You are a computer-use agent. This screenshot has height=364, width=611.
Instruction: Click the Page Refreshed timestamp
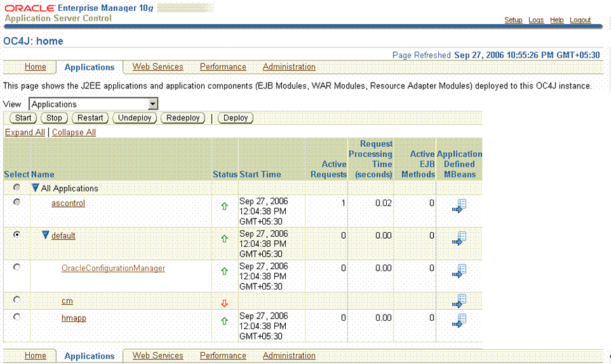coord(496,55)
